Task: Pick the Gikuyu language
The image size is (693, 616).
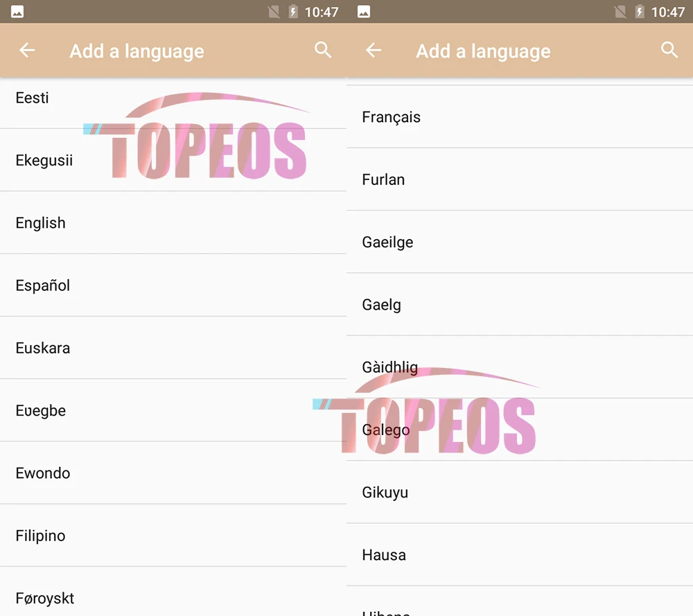Action: click(520, 492)
